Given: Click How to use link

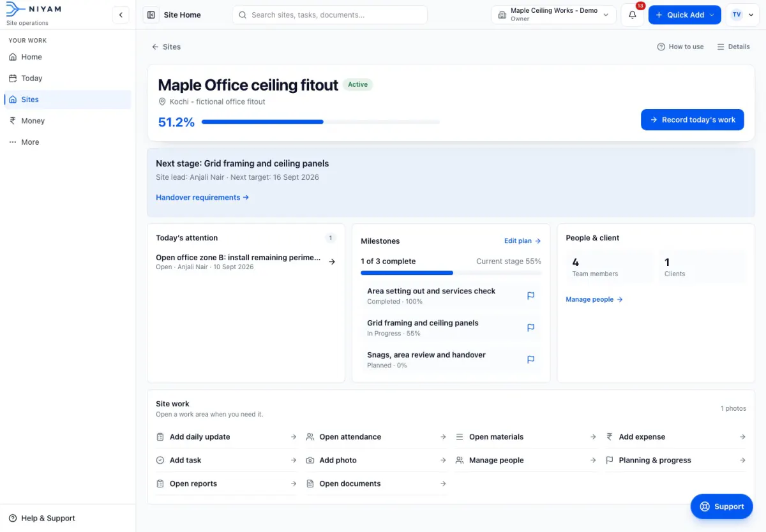Looking at the screenshot, I should point(680,47).
